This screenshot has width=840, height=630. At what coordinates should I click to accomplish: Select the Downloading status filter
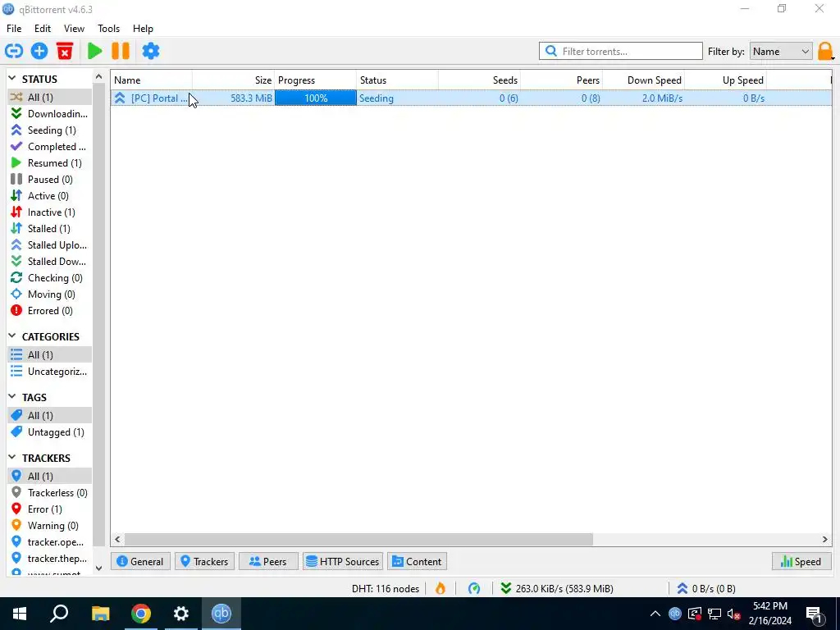coord(49,113)
